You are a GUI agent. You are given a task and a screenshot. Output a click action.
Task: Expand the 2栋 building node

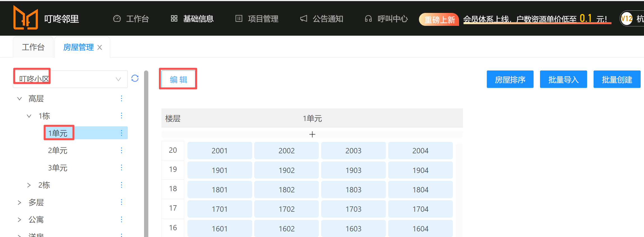(x=29, y=185)
